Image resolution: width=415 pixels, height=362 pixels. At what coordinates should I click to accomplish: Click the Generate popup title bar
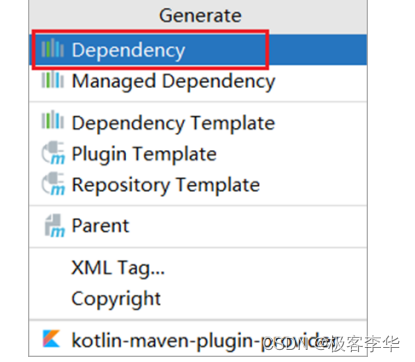(198, 15)
